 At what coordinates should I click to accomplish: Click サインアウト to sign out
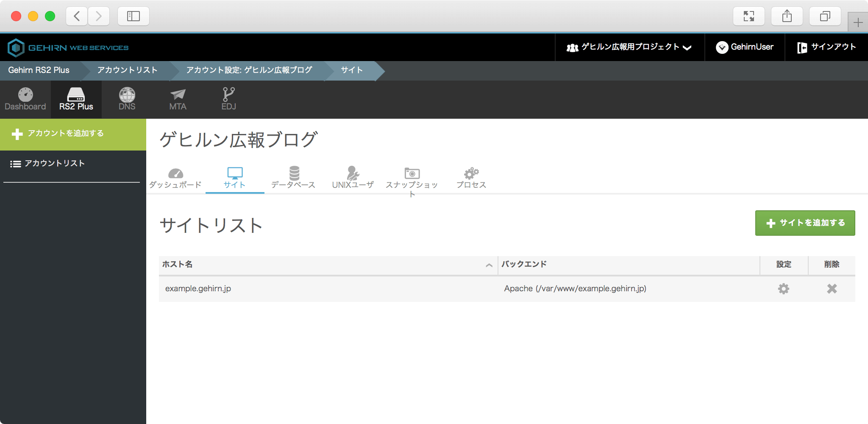point(826,47)
